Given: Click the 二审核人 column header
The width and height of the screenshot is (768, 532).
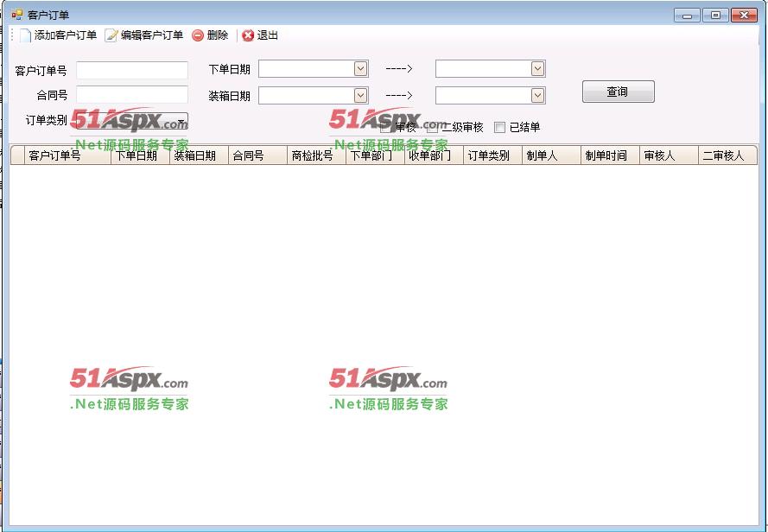Looking at the screenshot, I should click(728, 155).
